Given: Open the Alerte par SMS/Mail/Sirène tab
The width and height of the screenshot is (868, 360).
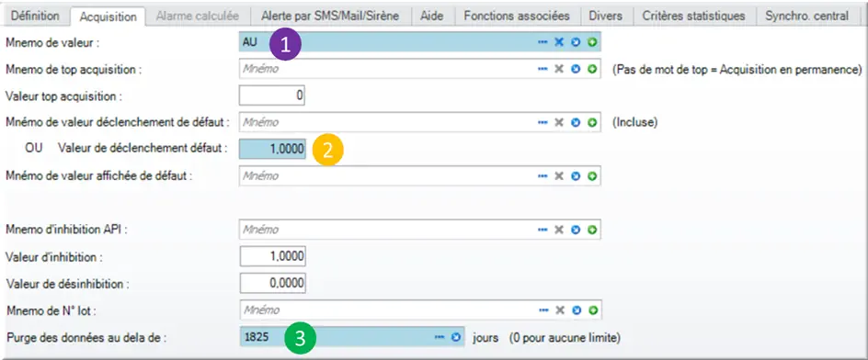Looking at the screenshot, I should [x=330, y=16].
